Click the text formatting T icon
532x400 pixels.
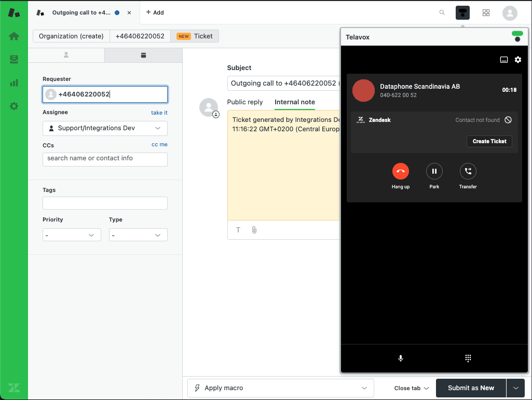(x=238, y=230)
